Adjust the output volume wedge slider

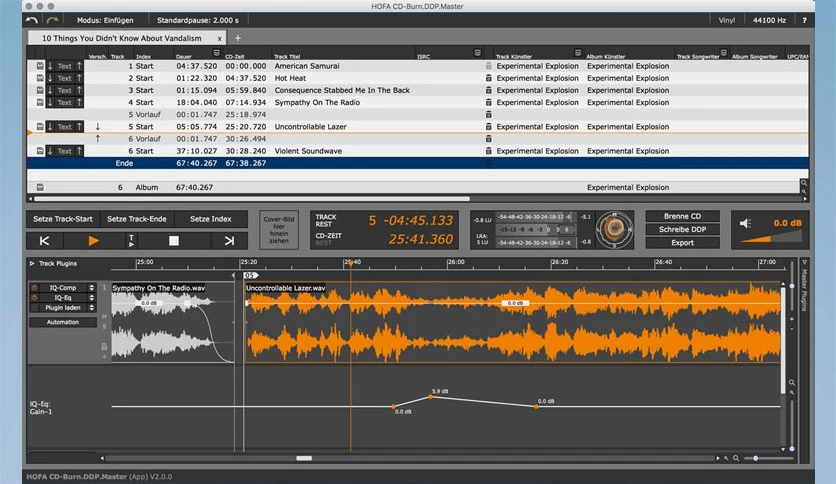[x=771, y=238]
